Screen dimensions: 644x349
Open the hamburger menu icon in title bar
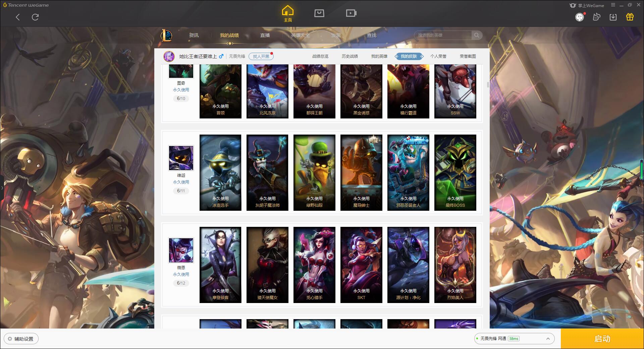tap(613, 5)
